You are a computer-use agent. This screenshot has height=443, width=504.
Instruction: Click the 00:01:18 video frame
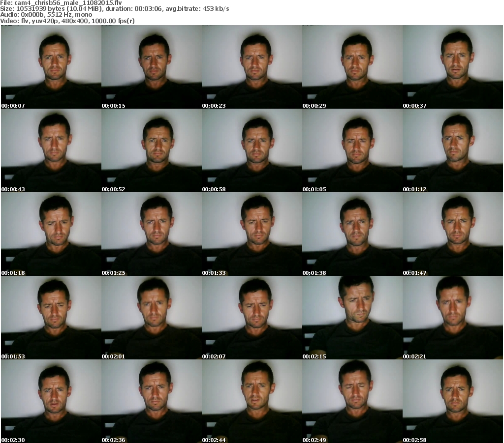click(x=51, y=234)
